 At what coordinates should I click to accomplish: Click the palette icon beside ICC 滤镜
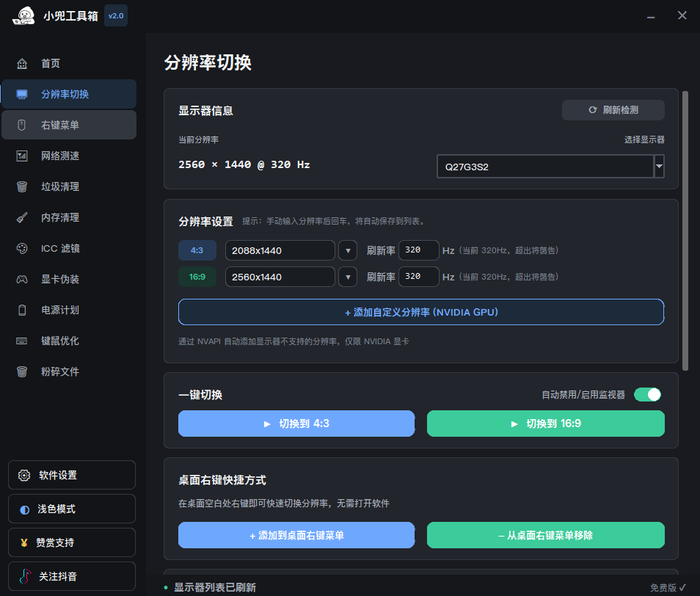click(22, 248)
